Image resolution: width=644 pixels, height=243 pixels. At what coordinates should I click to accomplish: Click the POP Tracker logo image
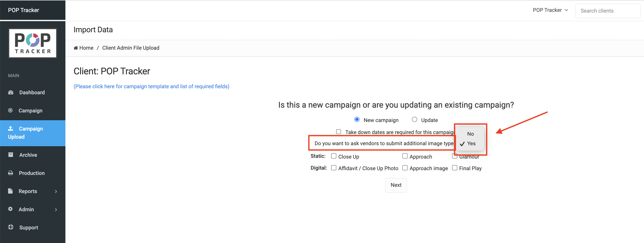click(x=33, y=43)
